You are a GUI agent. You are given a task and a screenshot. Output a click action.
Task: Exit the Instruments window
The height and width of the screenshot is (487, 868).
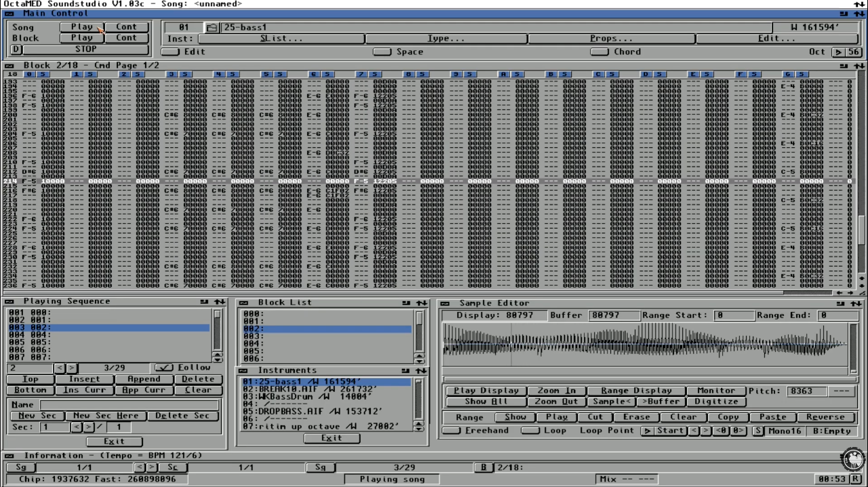click(332, 438)
